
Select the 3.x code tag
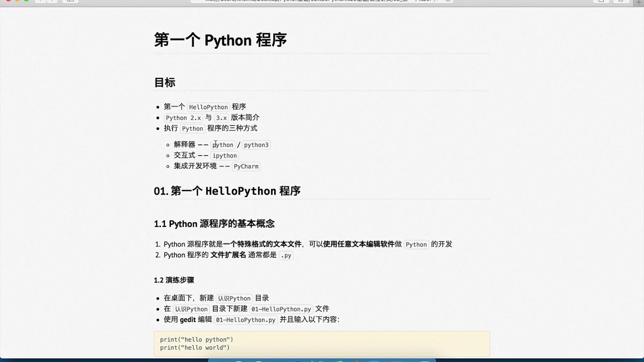221,118
